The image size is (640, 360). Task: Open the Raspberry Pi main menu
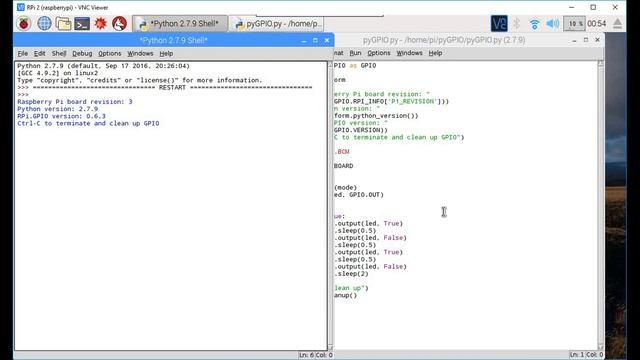point(24,24)
